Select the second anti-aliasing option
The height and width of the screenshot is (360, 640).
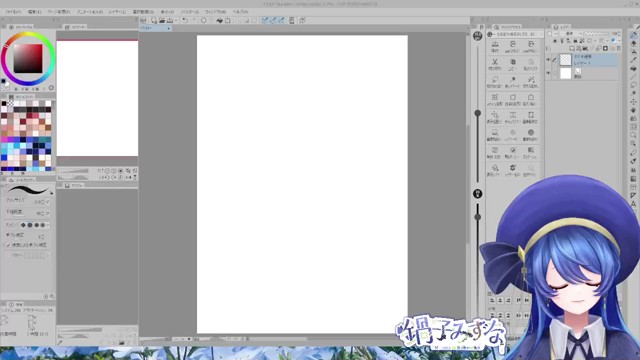coord(30,225)
